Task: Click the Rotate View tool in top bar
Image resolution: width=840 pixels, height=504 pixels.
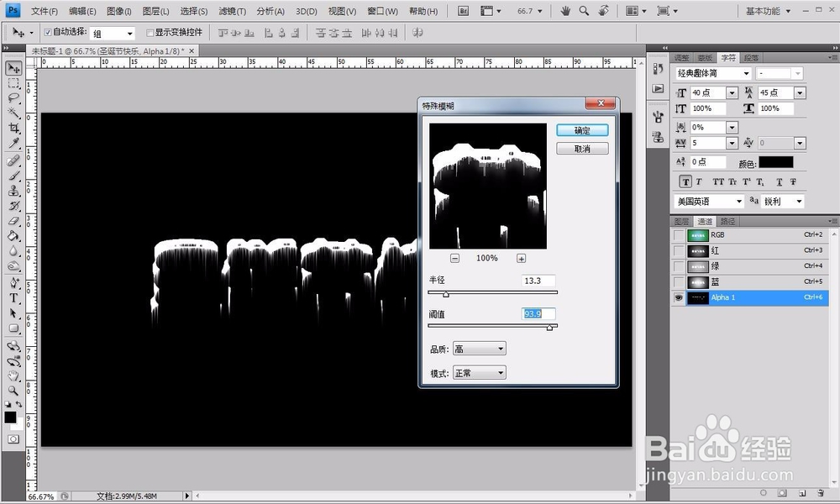Action: click(x=604, y=11)
